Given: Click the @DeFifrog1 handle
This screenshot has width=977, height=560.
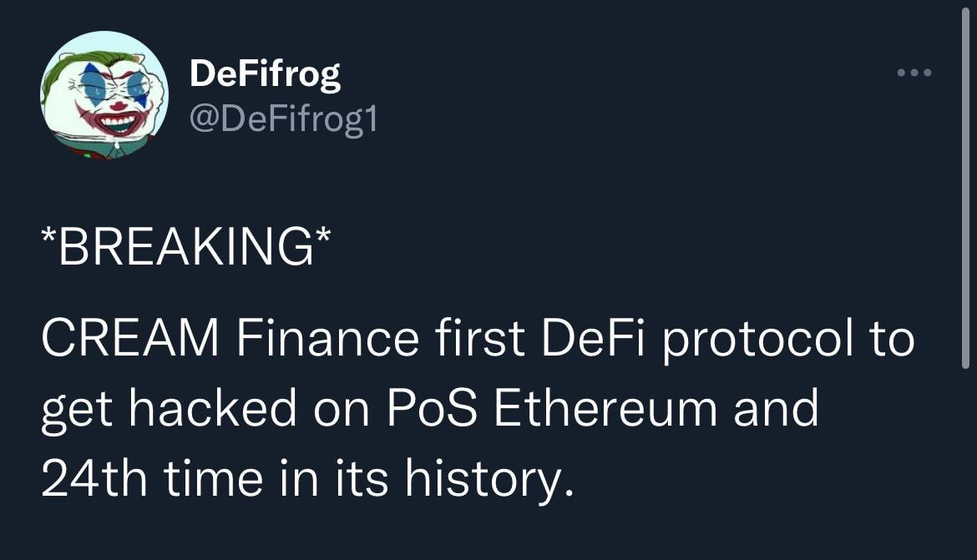Looking at the screenshot, I should (284, 120).
